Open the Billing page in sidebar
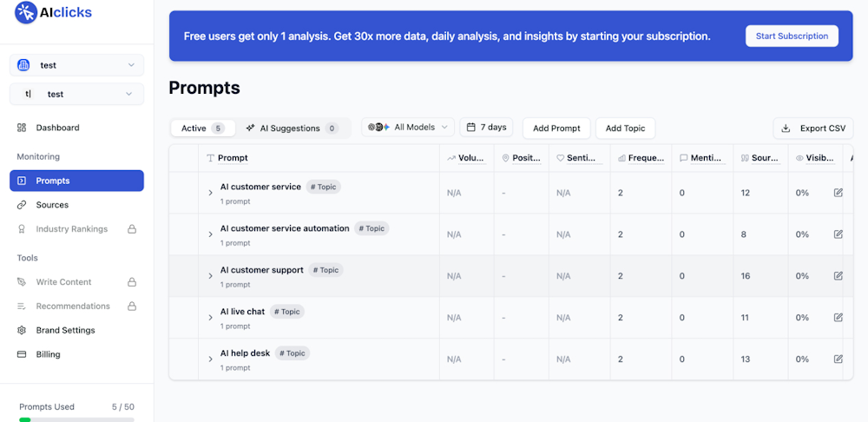This screenshot has width=868, height=422. (x=48, y=354)
